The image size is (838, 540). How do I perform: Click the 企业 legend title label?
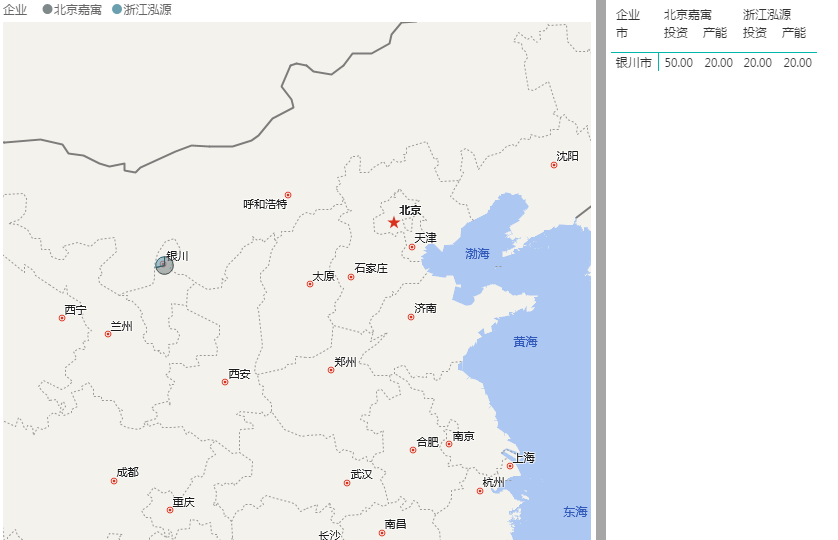coord(15,9)
